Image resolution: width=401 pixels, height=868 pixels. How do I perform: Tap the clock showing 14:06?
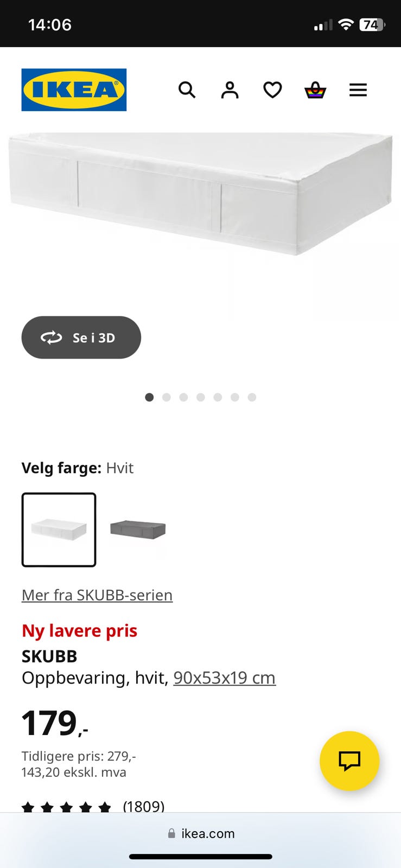click(x=50, y=24)
